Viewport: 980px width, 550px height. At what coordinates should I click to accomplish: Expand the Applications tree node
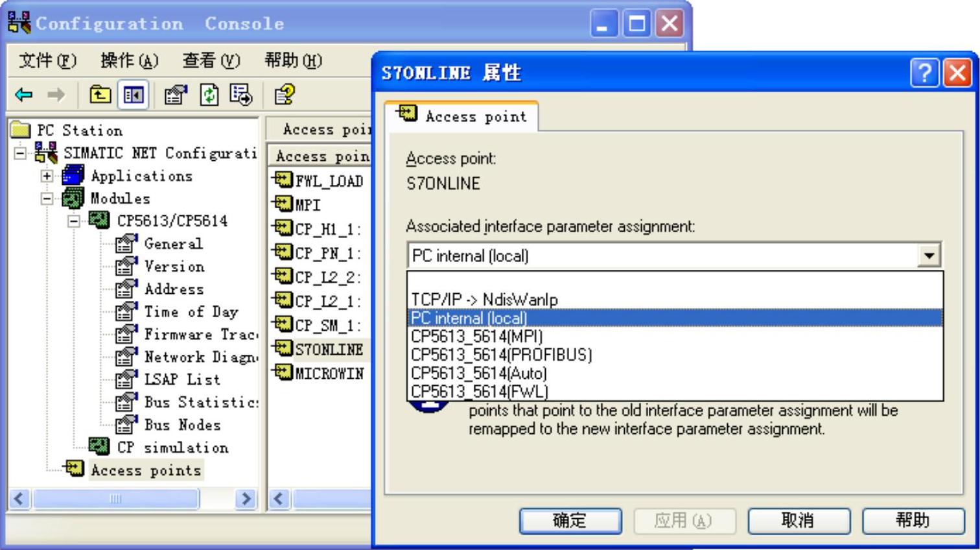pyautogui.click(x=47, y=176)
